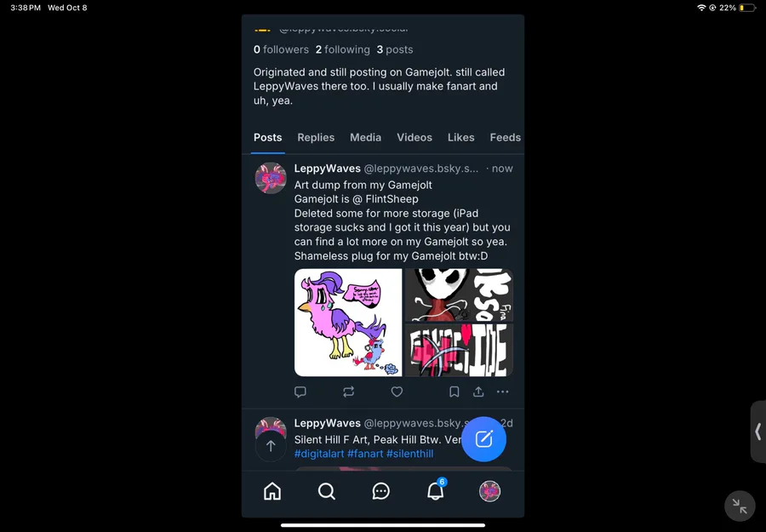Compose a new post with blue button
Viewport: 766px width, 532px height.
(483, 439)
